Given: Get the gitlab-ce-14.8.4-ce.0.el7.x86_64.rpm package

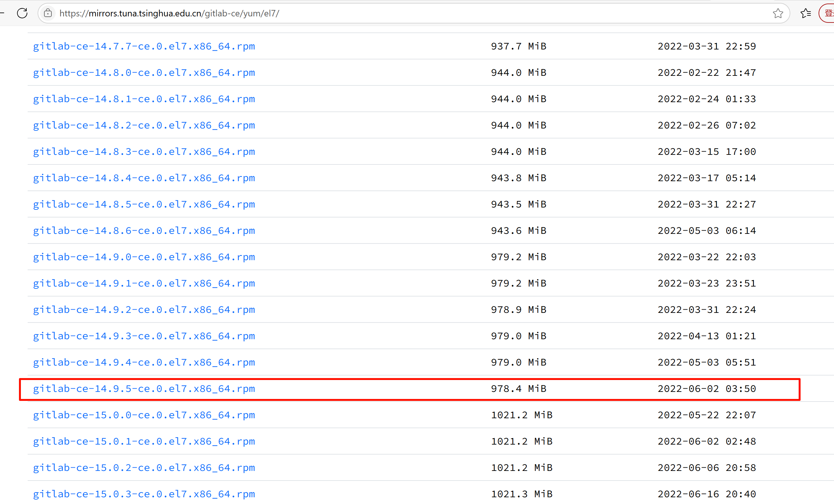Looking at the screenshot, I should (144, 178).
